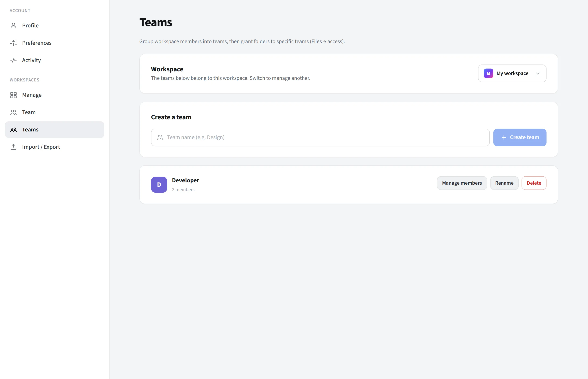The image size is (588, 379).
Task: Open the My workspace dropdown
Action: pyautogui.click(x=512, y=73)
